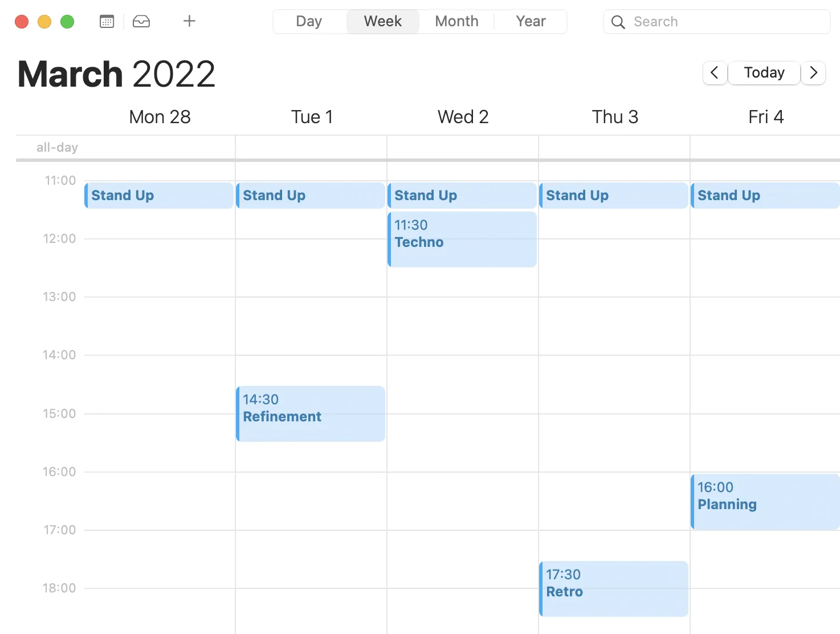Select Monday's Stand Up event
This screenshot has width=840, height=634.
coord(159,196)
